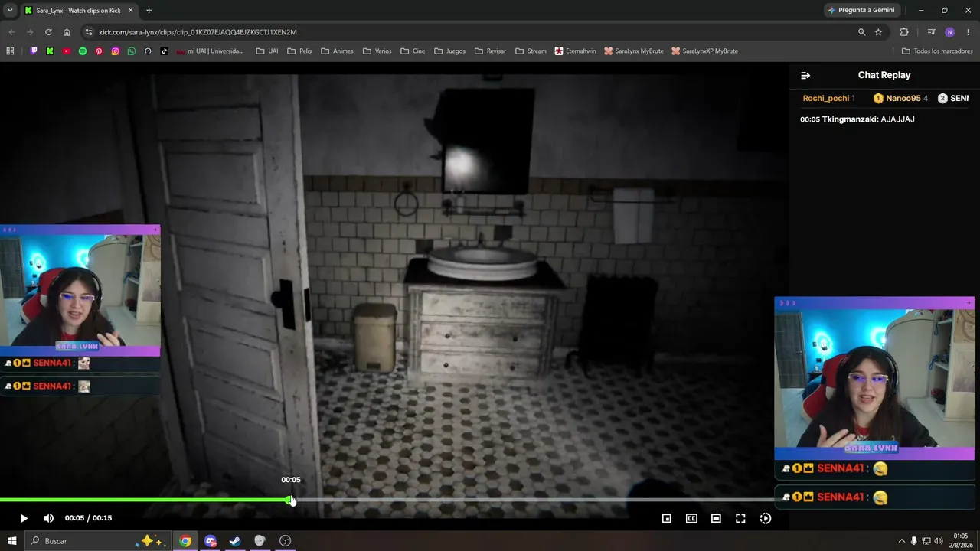
Task: Select the Sara_Lynx Watch clips tab
Action: point(78,10)
